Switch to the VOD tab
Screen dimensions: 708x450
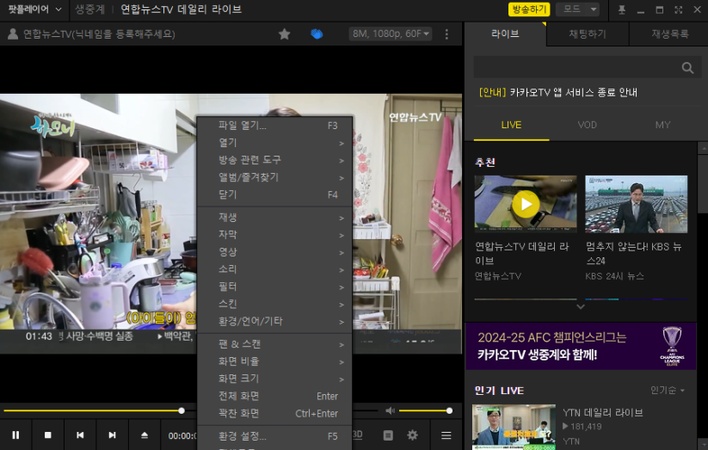click(x=587, y=125)
